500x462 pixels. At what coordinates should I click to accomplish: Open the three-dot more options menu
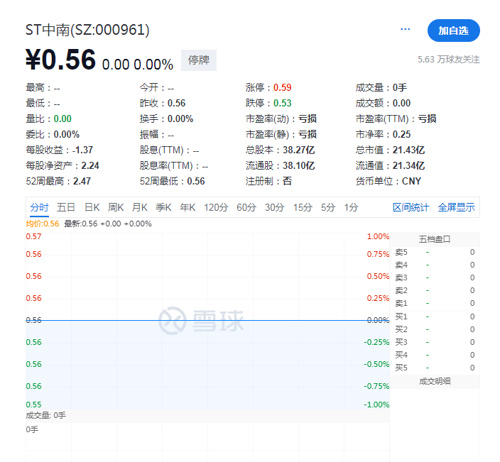pos(405,29)
